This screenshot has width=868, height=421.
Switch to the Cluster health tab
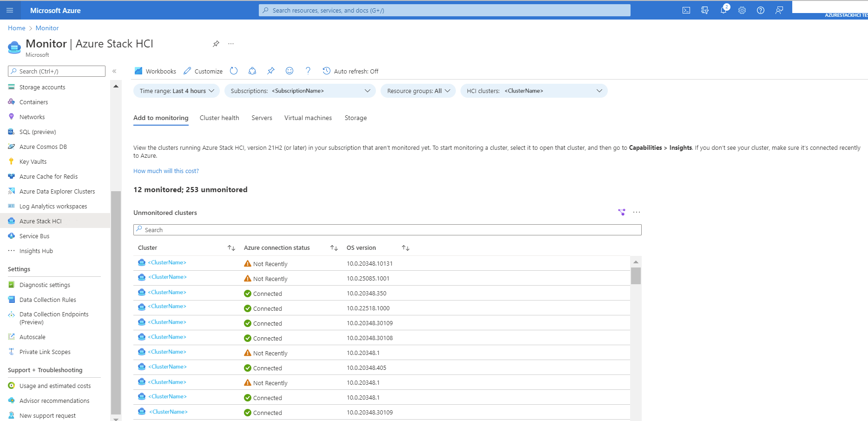point(219,118)
